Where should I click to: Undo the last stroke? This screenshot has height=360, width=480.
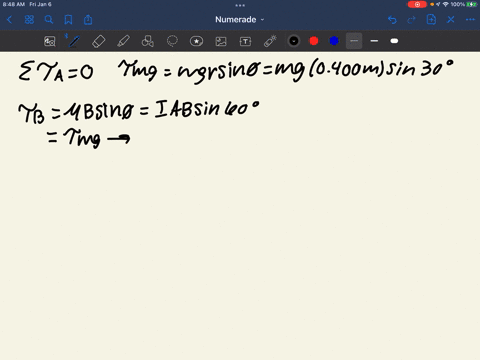[x=392, y=20]
